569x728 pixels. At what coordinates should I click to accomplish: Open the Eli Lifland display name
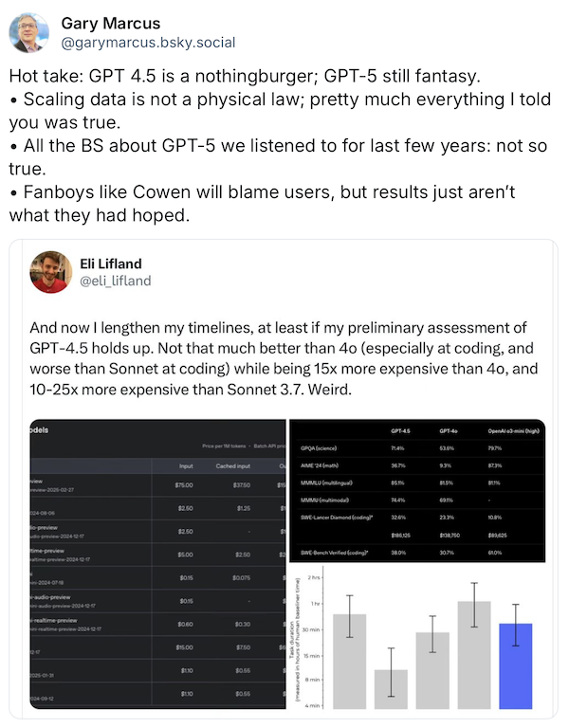111,264
